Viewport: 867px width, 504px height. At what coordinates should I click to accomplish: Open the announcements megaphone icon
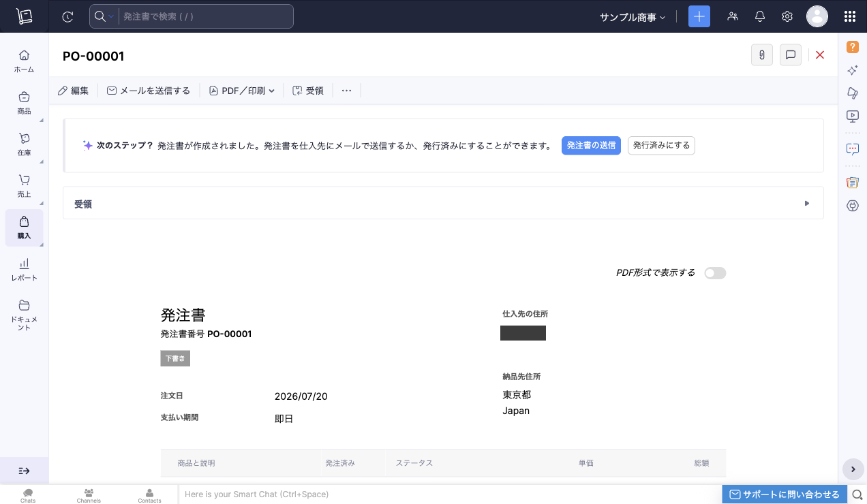pyautogui.click(x=853, y=93)
